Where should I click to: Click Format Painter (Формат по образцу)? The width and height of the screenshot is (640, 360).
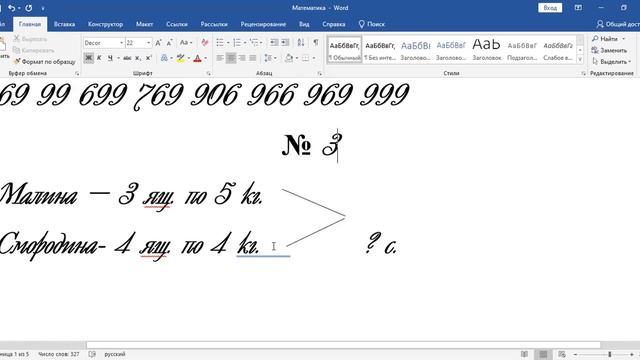[x=44, y=62]
